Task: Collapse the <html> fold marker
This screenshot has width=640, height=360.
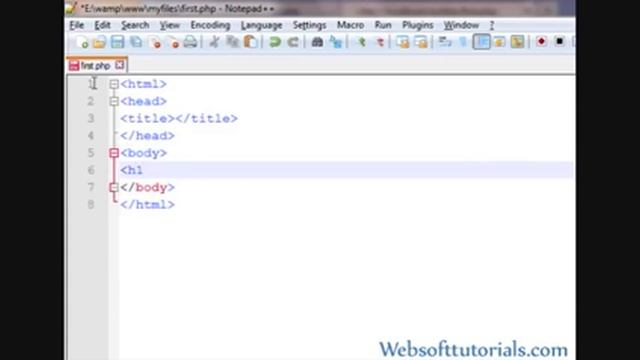Action: tap(114, 84)
